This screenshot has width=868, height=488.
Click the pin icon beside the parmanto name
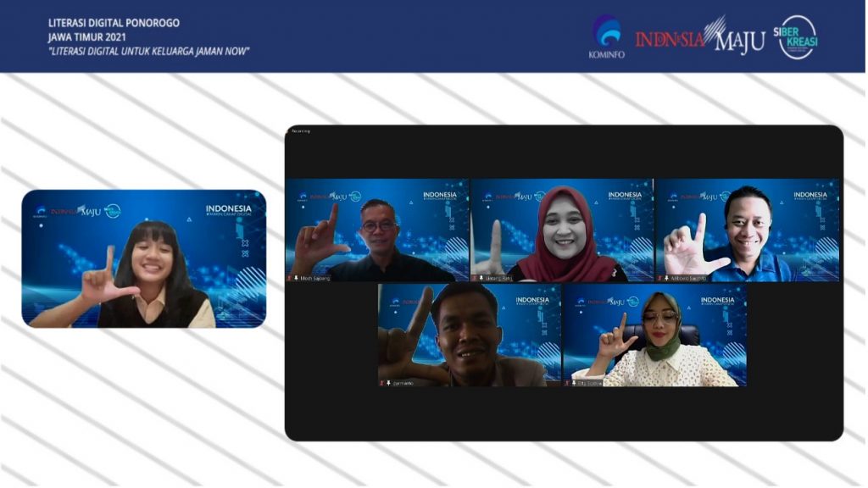coord(389,383)
